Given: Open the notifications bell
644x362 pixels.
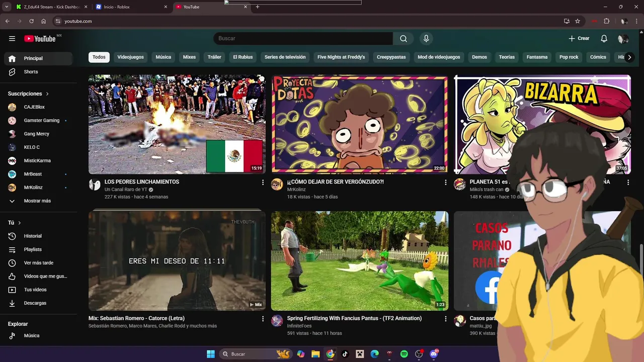Looking at the screenshot, I should click(604, 39).
